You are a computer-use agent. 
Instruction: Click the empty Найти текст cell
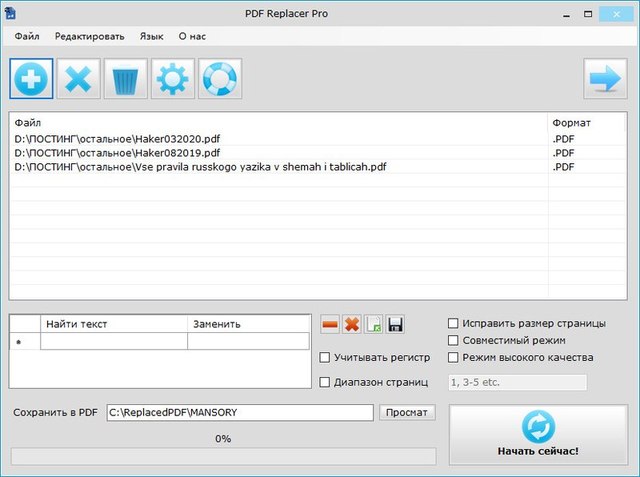pos(114,341)
